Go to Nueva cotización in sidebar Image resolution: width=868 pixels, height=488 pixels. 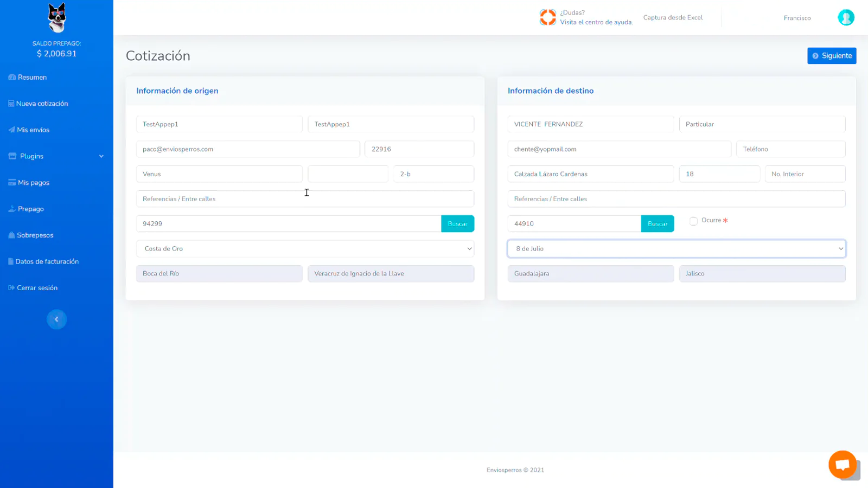42,104
